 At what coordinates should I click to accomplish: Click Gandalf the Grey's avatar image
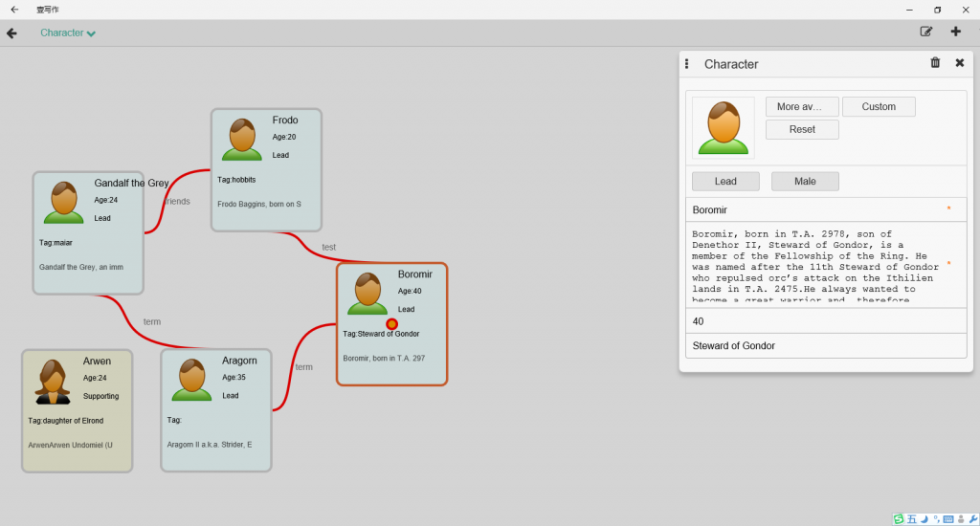(x=64, y=203)
